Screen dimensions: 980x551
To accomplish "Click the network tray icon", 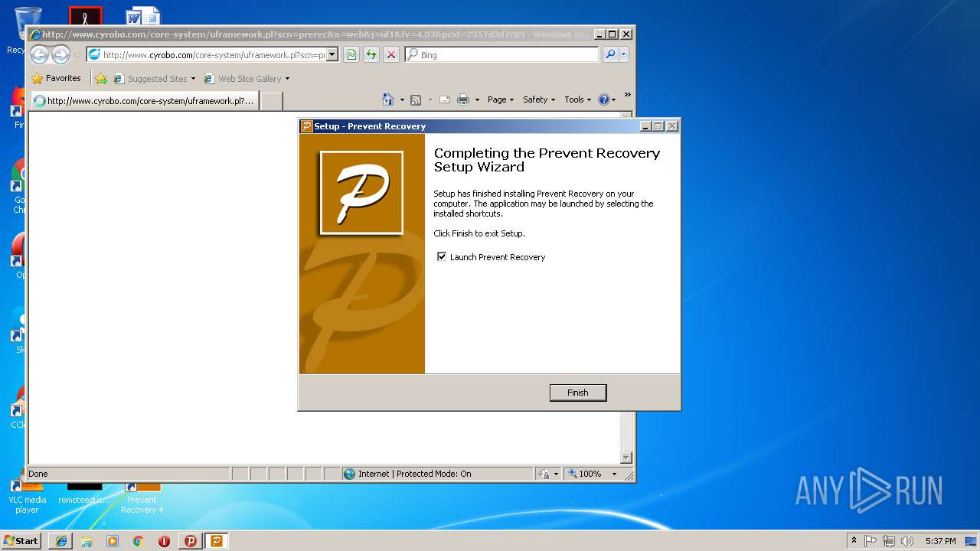I will click(889, 541).
